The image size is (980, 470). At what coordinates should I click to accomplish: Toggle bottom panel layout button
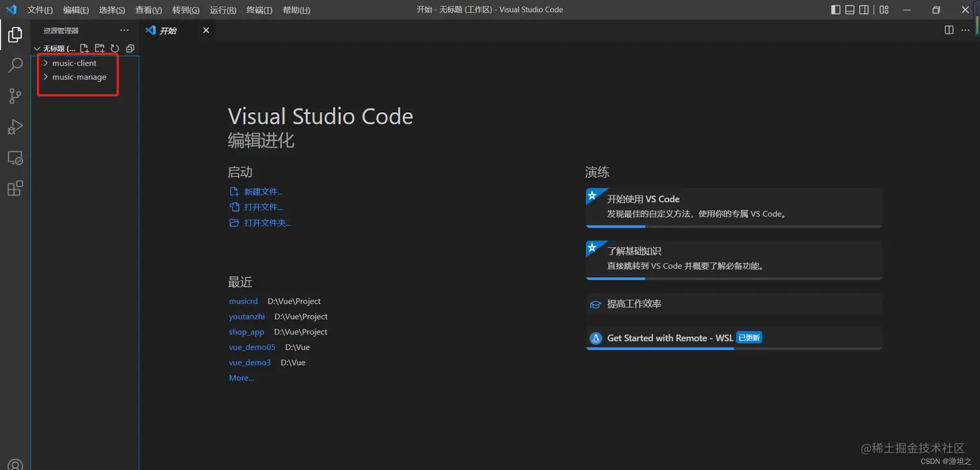pyautogui.click(x=850, y=10)
